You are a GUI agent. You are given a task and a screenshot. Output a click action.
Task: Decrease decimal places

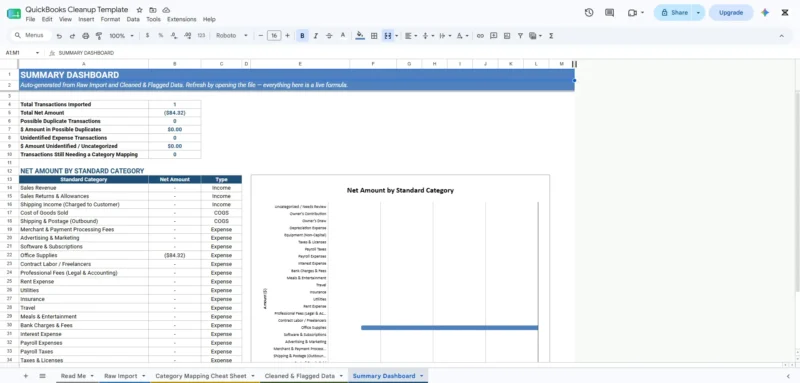tap(174, 36)
